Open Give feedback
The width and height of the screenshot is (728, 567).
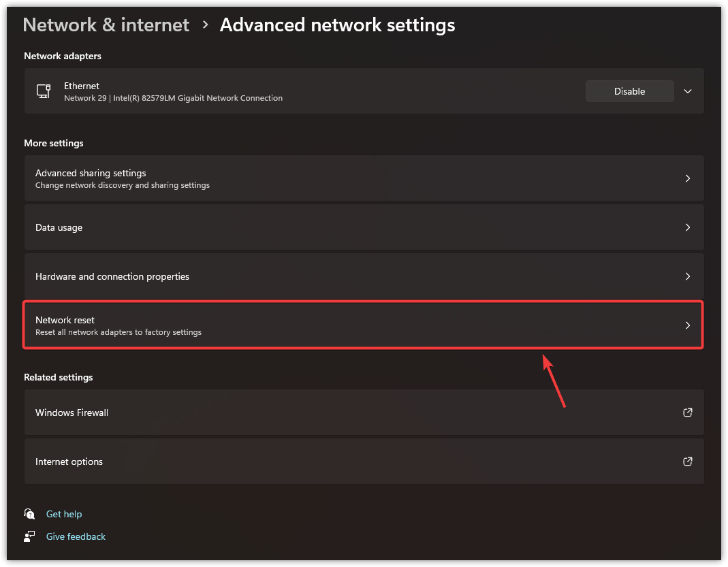76,536
